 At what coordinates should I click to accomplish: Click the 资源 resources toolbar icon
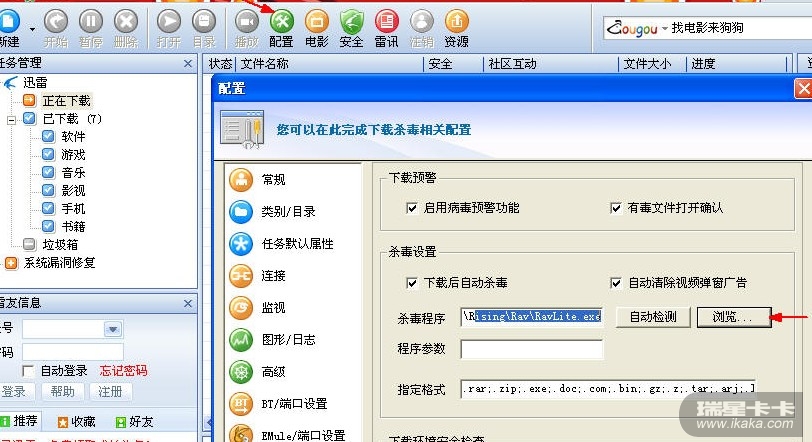tap(456, 29)
